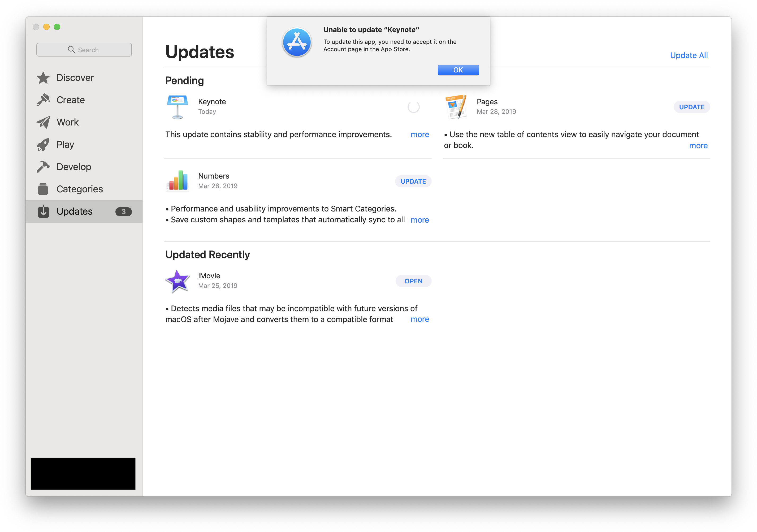Expand iMovie update description with more
Image resolution: width=757 pixels, height=532 pixels.
[420, 319]
